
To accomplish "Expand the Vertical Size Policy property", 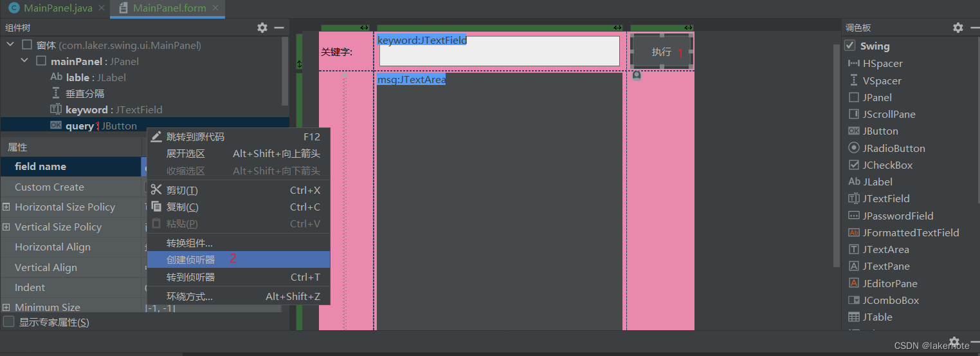I will coord(6,227).
